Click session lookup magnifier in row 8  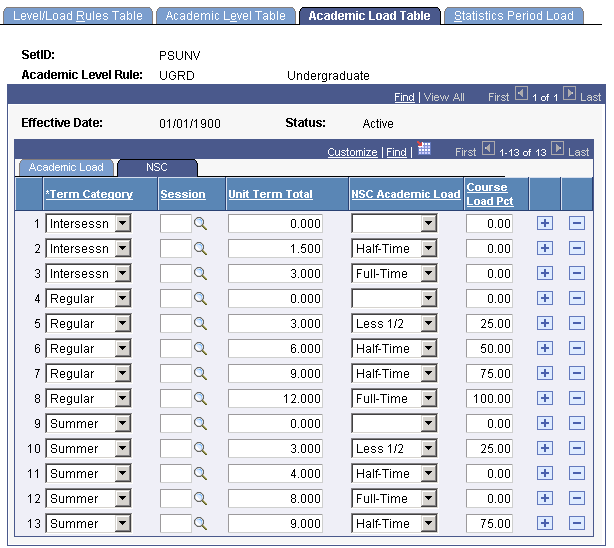[200, 398]
